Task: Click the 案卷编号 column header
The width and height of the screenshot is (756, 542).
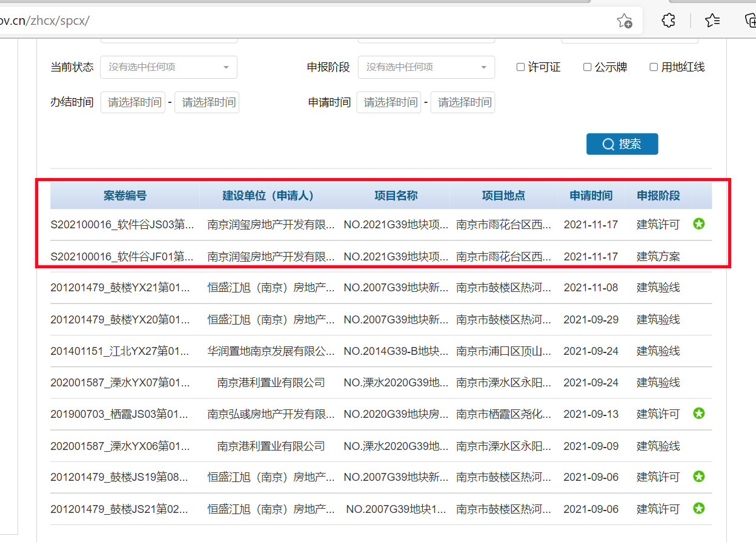Action: [x=125, y=196]
